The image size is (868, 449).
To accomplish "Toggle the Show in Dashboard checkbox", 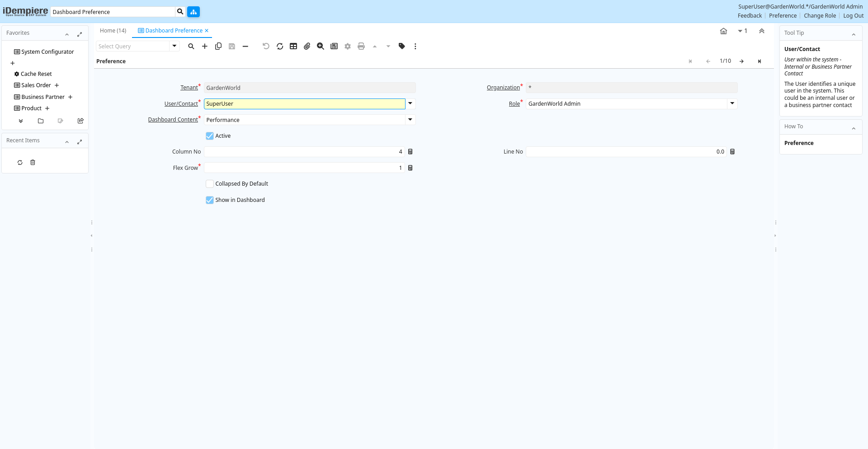I will 210,200.
